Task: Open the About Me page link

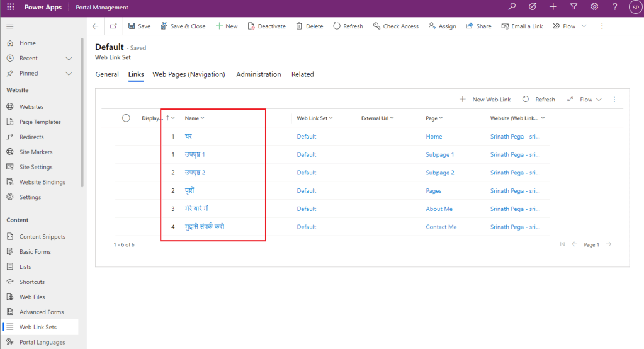Action: pos(439,209)
